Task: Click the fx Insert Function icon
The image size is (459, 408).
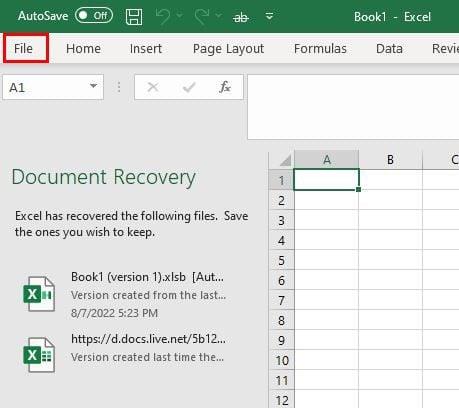Action: [225, 87]
